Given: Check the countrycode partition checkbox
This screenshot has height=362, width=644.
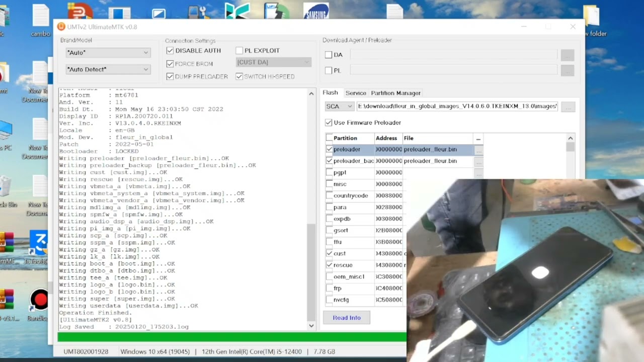Looking at the screenshot, I should click(330, 196).
